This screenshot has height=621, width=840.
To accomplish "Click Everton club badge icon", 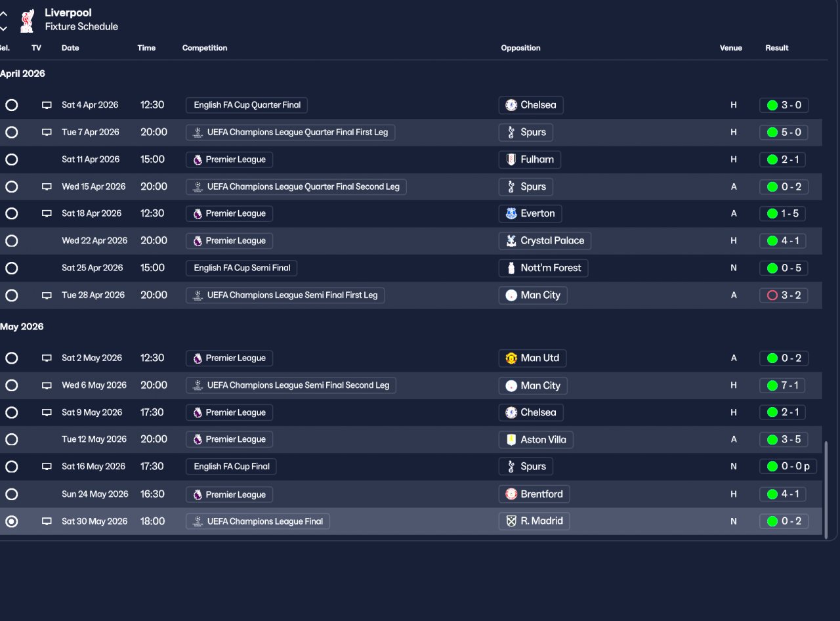I will (511, 213).
